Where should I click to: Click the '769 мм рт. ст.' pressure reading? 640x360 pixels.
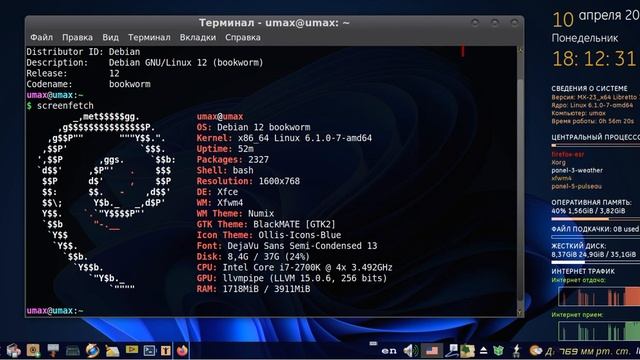pyautogui.click(x=594, y=351)
